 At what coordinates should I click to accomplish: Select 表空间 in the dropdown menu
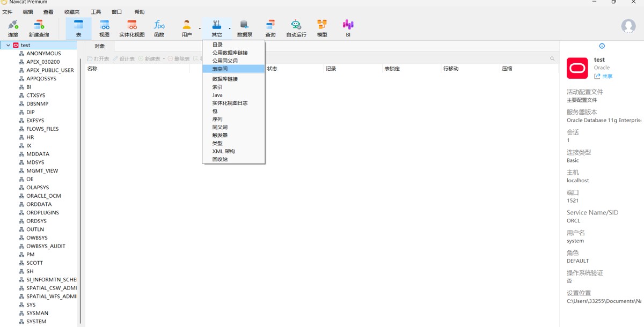[233, 69]
